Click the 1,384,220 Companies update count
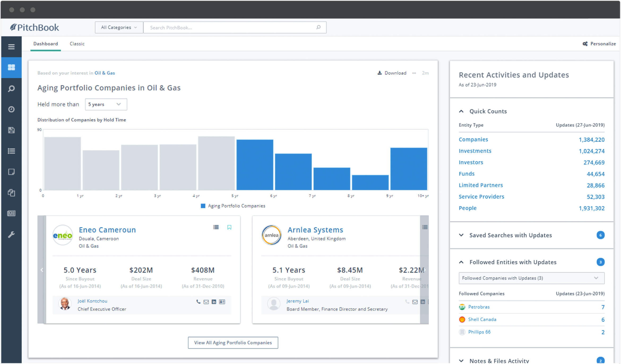This screenshot has width=621, height=364. [592, 140]
